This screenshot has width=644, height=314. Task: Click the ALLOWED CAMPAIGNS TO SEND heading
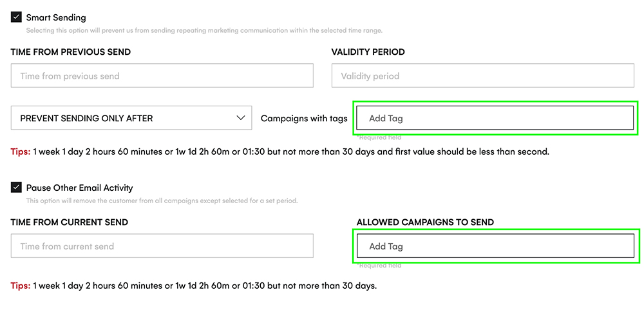click(425, 222)
